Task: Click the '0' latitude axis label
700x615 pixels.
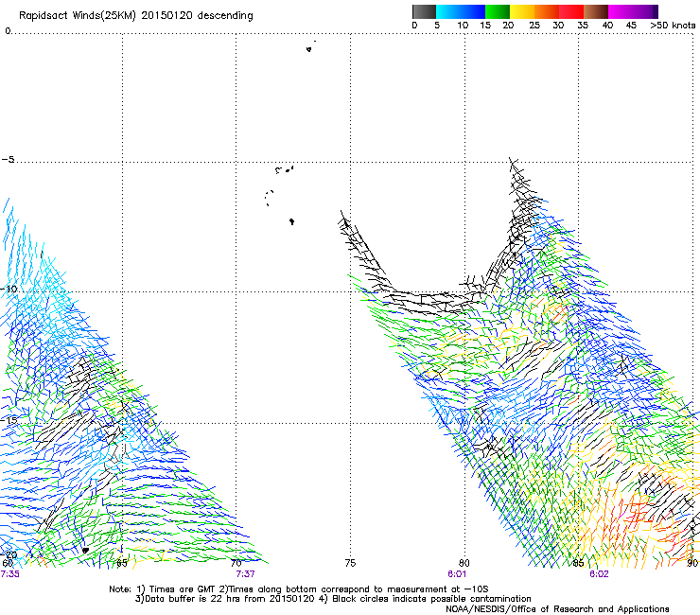Action: 8,31
